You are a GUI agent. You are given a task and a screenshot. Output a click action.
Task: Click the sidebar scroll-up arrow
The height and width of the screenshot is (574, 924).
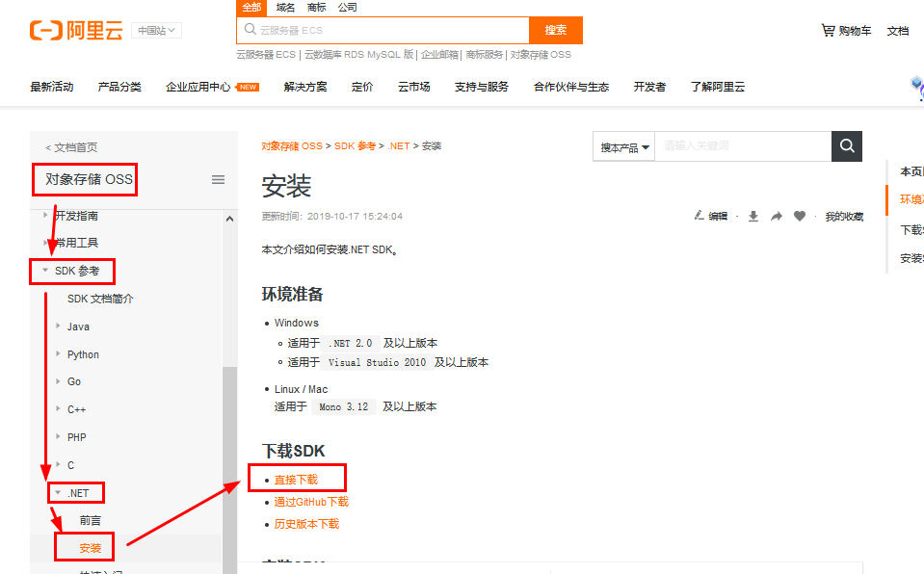230,219
